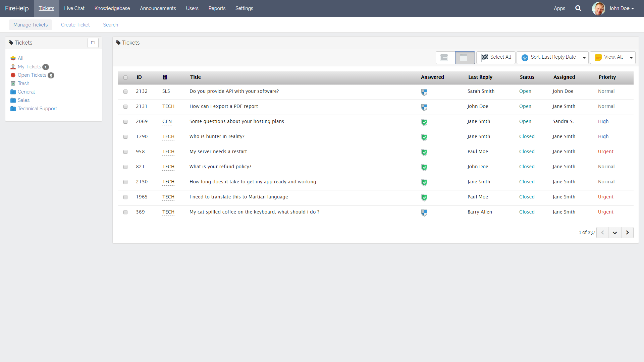
Task: Open the FireHelp home logo link
Action: click(17, 8)
